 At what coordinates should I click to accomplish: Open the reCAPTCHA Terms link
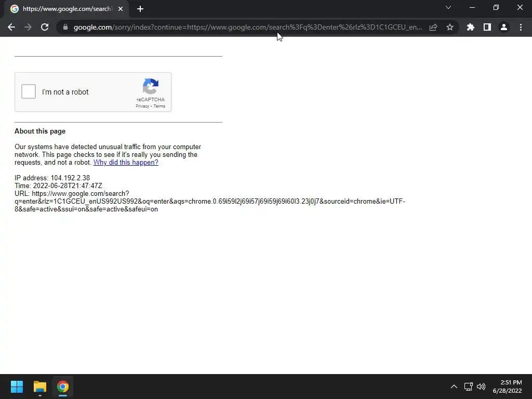[159, 106]
